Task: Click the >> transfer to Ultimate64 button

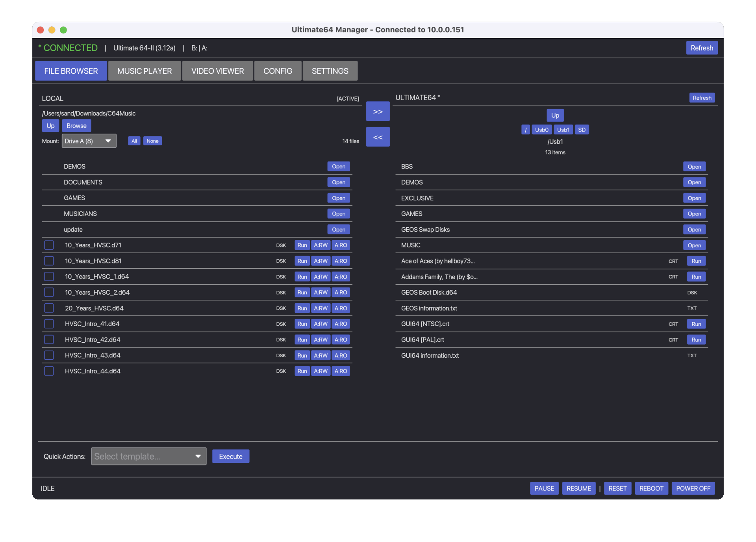Action: 378,111
